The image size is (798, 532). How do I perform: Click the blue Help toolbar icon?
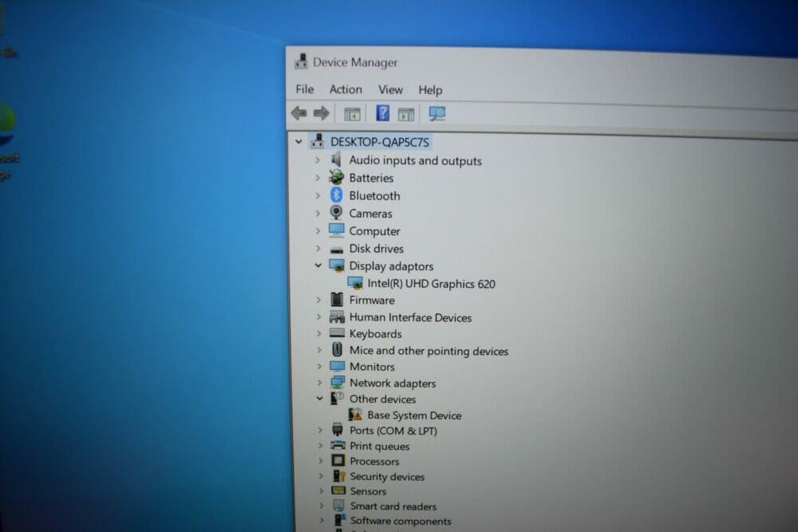click(383, 113)
